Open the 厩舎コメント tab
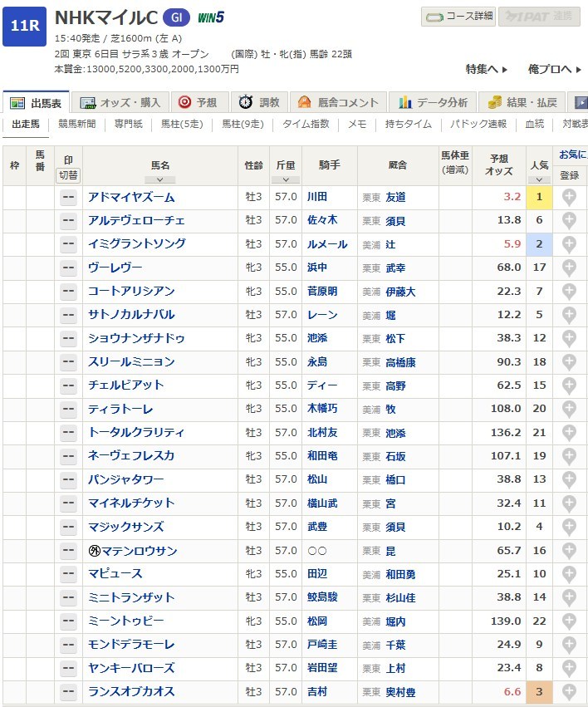Screen dimensions: 588x707 click(338, 103)
